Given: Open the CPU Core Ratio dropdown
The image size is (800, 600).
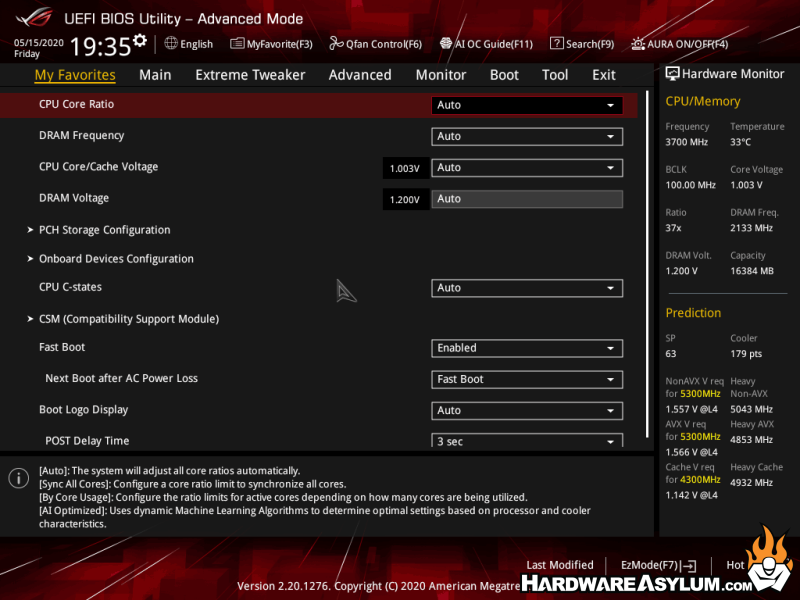Looking at the screenshot, I should pos(527,105).
